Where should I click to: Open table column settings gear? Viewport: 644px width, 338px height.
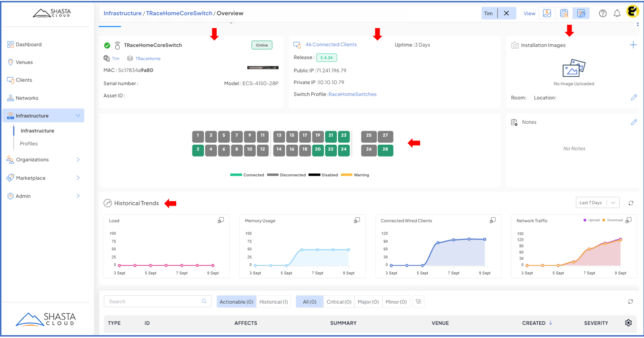click(x=628, y=323)
